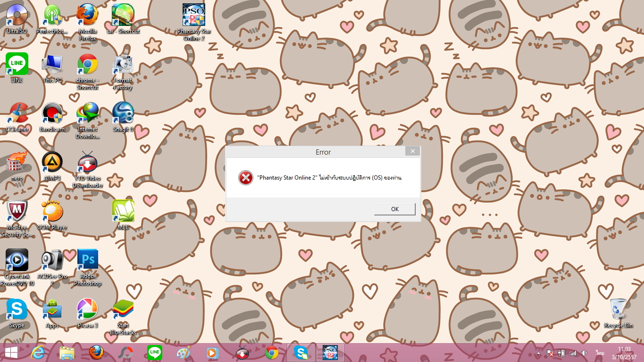Viewport: 644px width, 362px height.
Task: Open File Explorer from the taskbar
Action: pyautogui.click(x=67, y=353)
